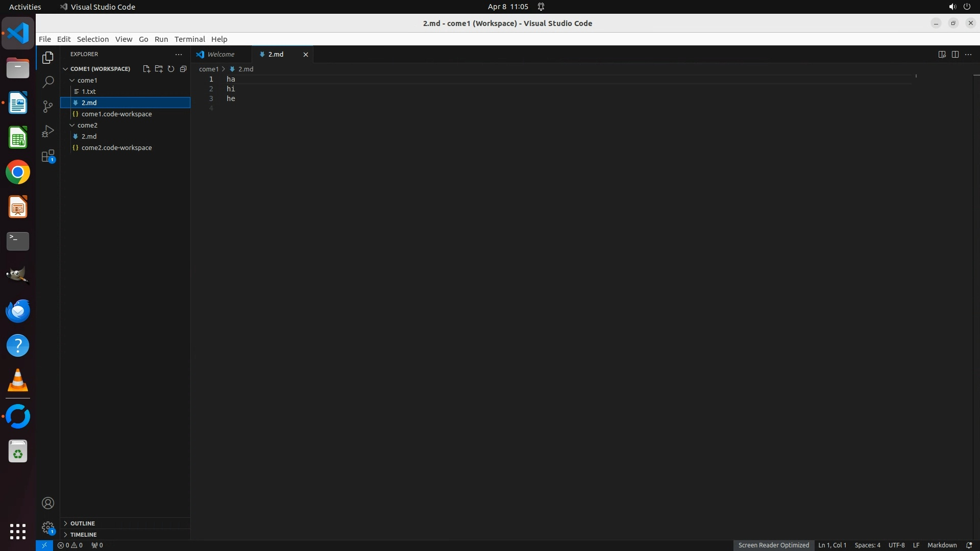This screenshot has height=551, width=980.
Task: Open the Search view in activity bar
Action: 48,82
